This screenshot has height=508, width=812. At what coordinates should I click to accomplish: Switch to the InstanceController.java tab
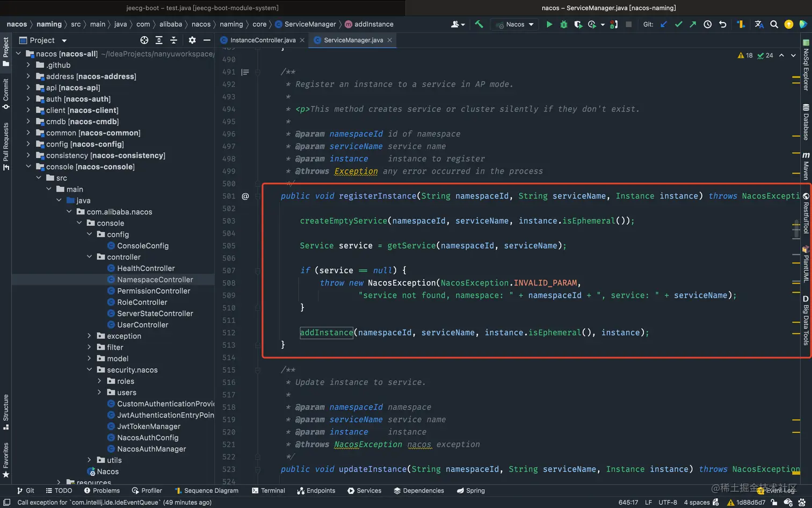point(262,40)
